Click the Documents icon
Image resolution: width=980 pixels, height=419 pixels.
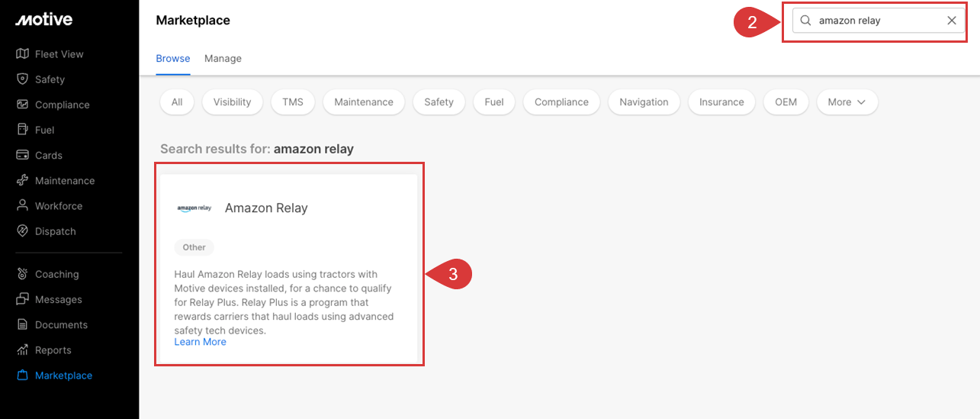click(x=22, y=324)
